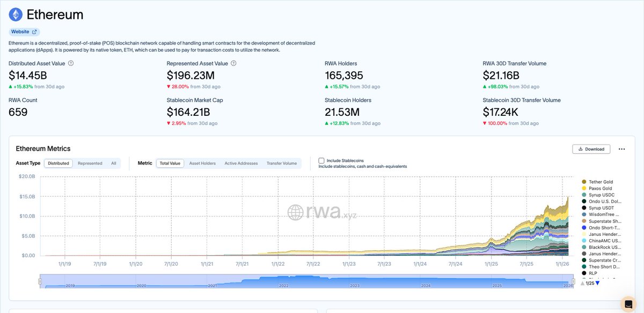Show info for Represented Asset Value
This screenshot has width=644, height=313.
pos(233,63)
